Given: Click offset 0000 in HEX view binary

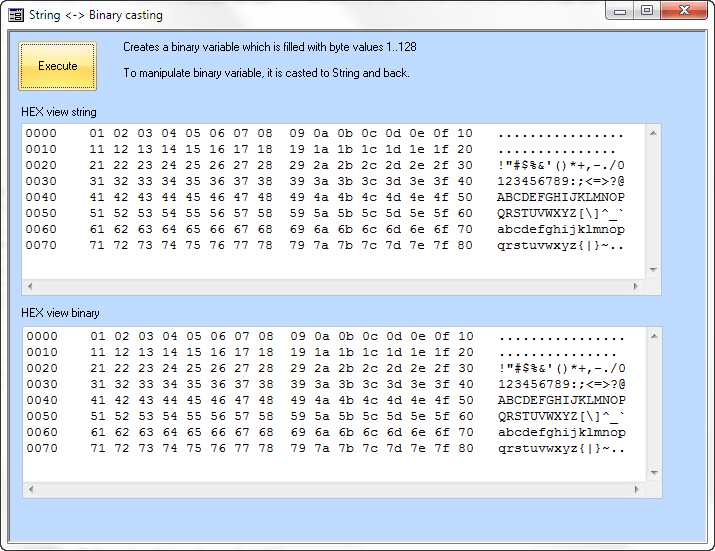Looking at the screenshot, I should [x=42, y=336].
